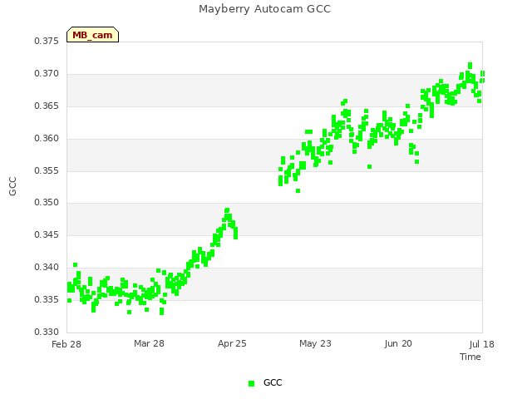Image resolution: width=532 pixels, height=399 pixels.
Task: Select the GCC legend label
Action: (x=273, y=382)
